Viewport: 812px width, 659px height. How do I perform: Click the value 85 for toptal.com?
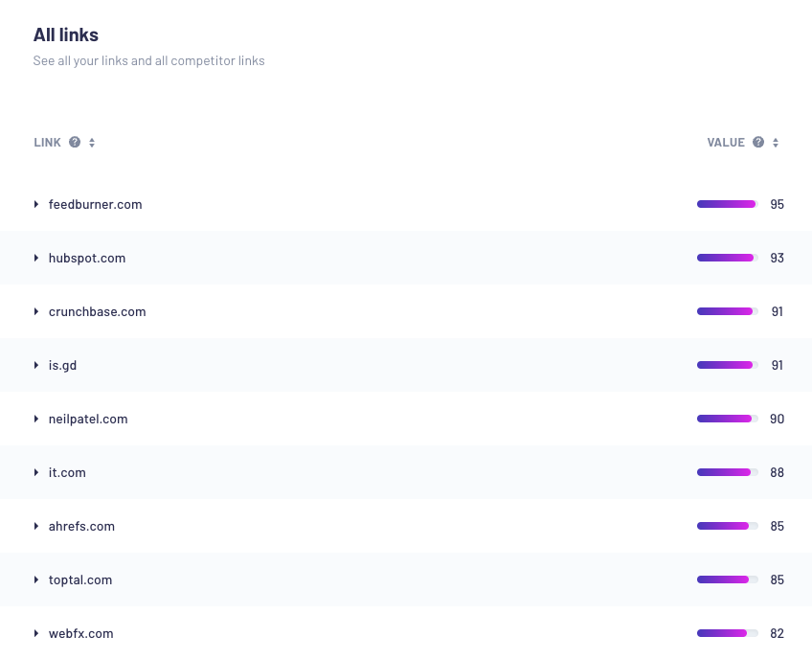pyautogui.click(x=777, y=579)
